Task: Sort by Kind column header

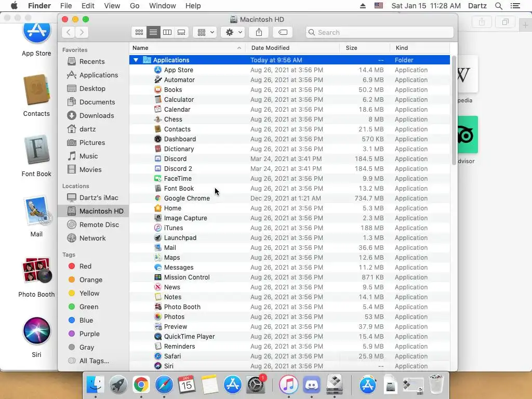Action: (x=420, y=48)
